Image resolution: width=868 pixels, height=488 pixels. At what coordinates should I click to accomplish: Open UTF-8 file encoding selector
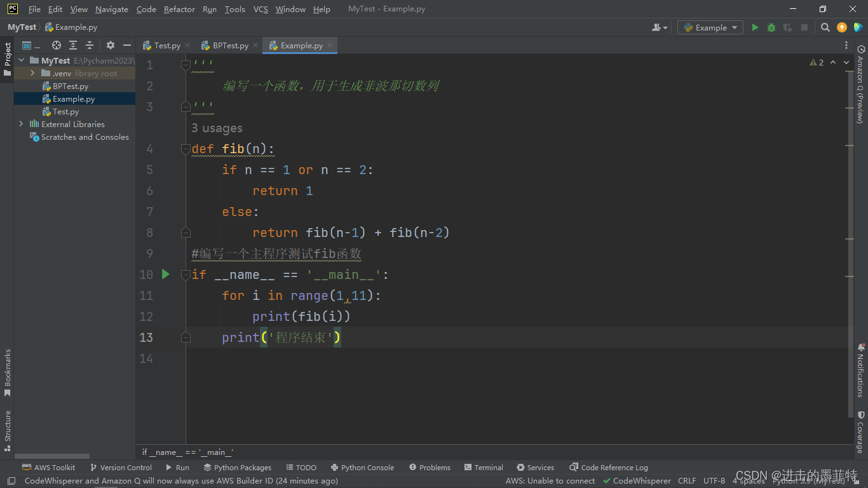pyautogui.click(x=714, y=481)
